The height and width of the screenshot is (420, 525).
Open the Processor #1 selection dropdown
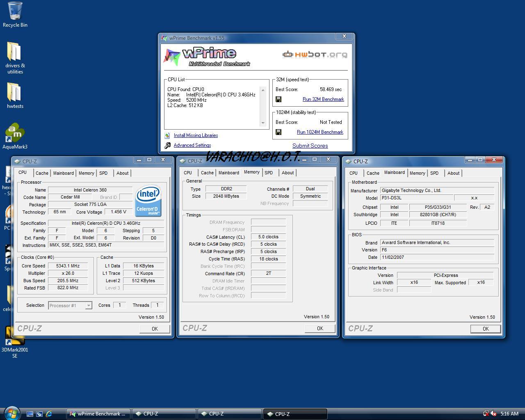(70, 306)
